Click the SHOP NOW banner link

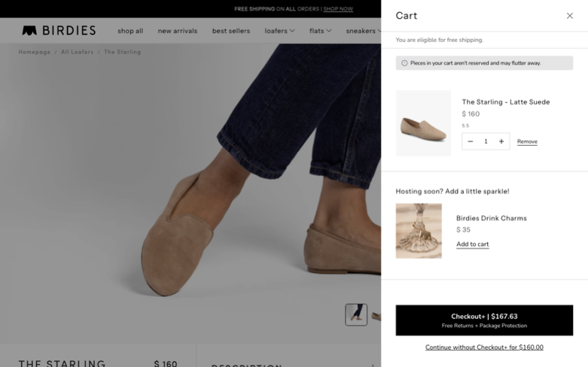[x=338, y=8]
